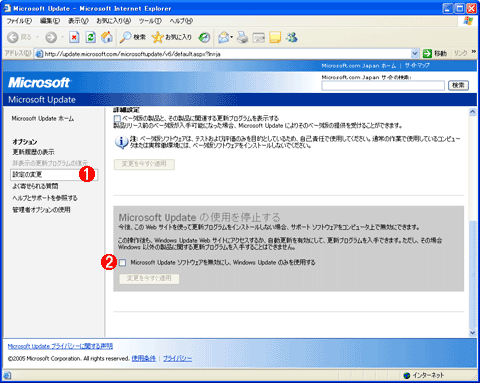The height and width of the screenshot is (383, 480).
Task: Expand the Links toolbar chevron
Action: pyautogui.click(x=473, y=52)
